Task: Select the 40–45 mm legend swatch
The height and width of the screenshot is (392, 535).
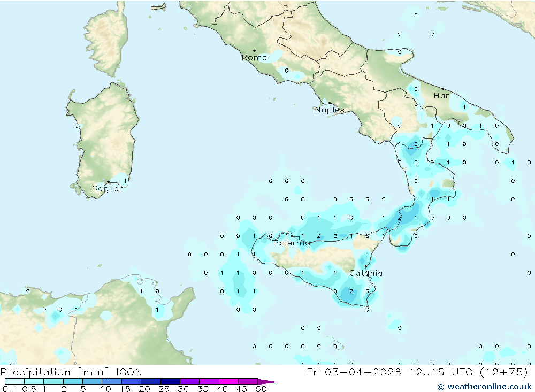Action: (x=228, y=381)
